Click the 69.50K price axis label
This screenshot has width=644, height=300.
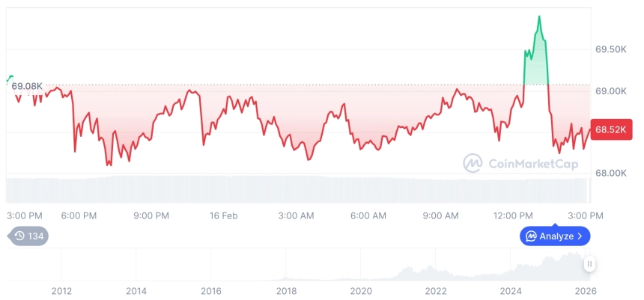tap(610, 49)
